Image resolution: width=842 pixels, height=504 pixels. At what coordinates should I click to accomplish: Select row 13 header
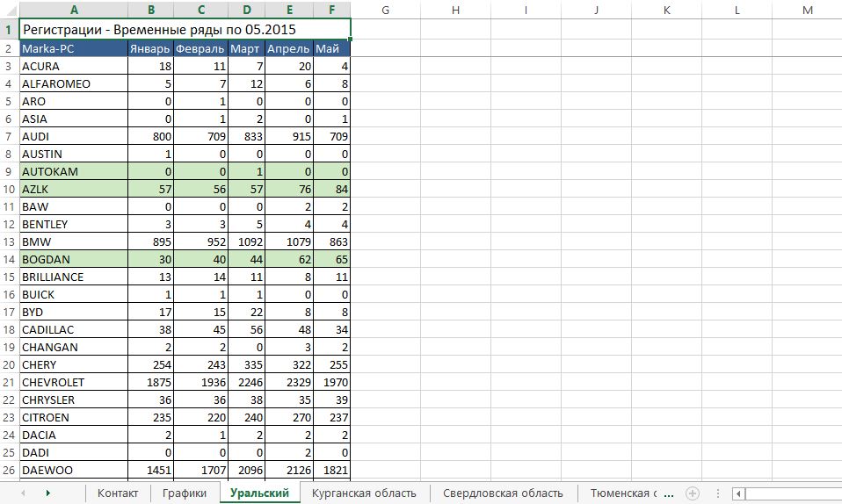point(9,241)
